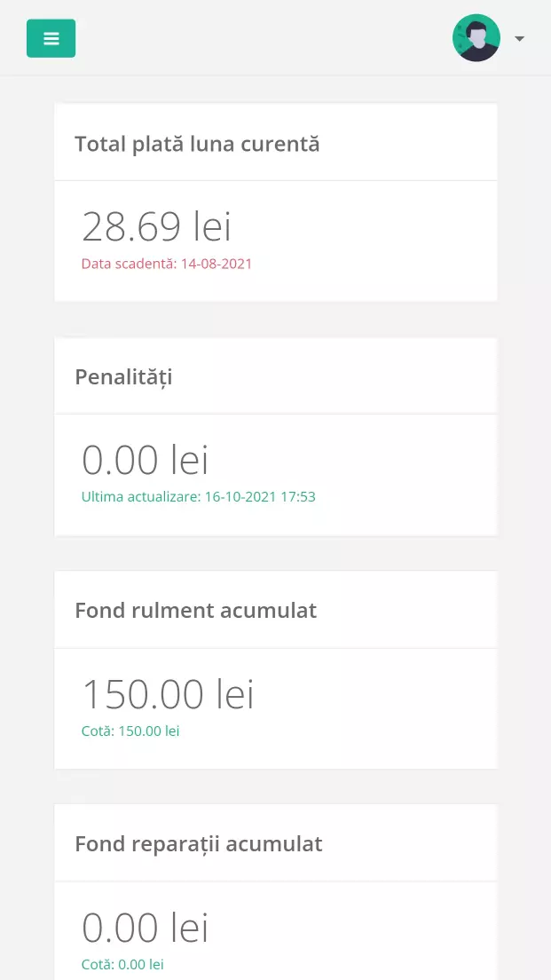
Task: Click the 'Total plată luna curentă' heading
Action: [197, 144]
